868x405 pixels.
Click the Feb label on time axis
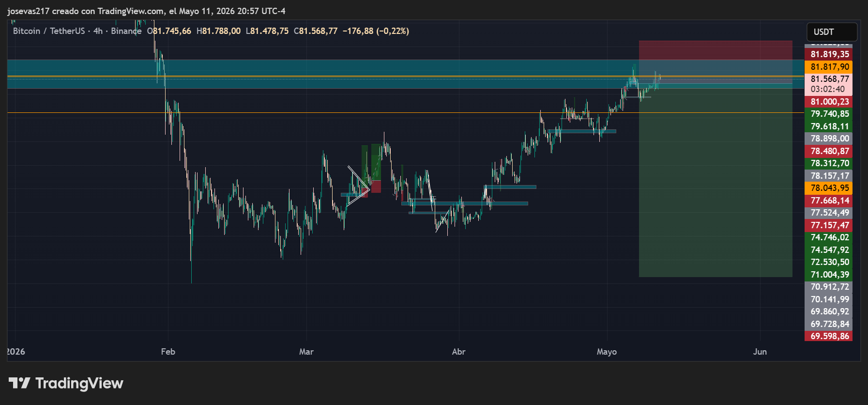168,352
